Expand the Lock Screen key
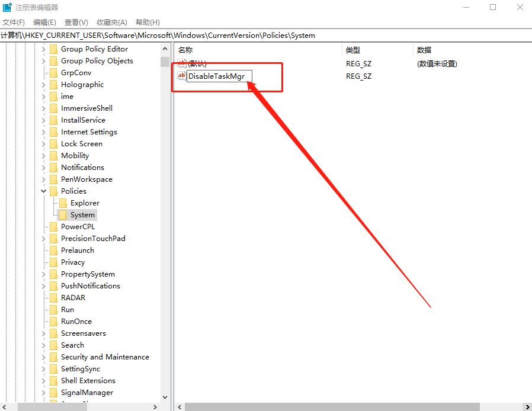Image resolution: width=532 pixels, height=411 pixels. click(43, 144)
